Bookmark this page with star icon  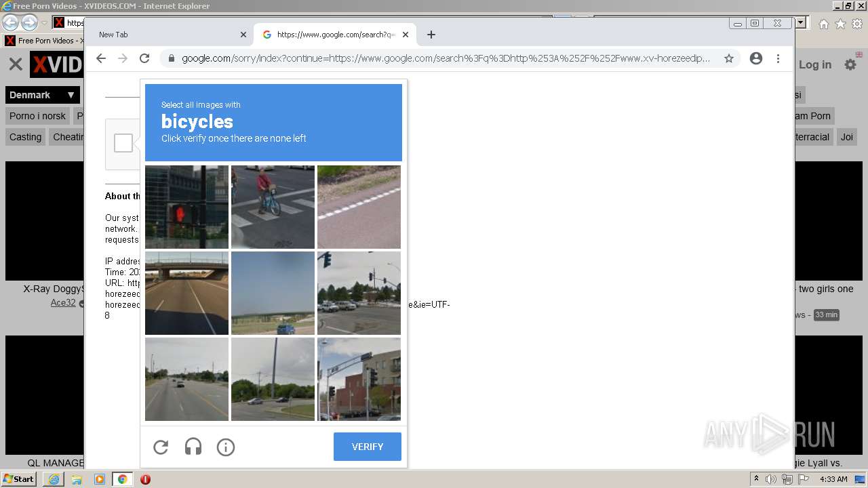pyautogui.click(x=729, y=58)
